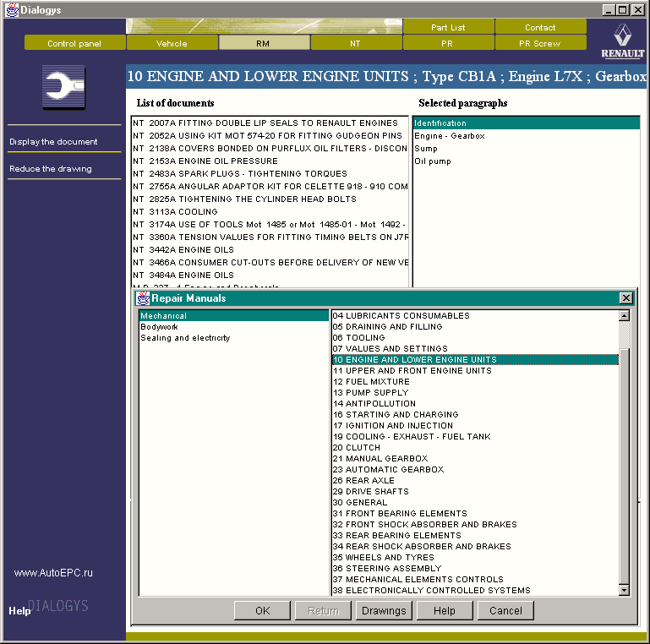Select 20 CLUTCH chapter
The height and width of the screenshot is (644, 650).
pyautogui.click(x=476, y=448)
